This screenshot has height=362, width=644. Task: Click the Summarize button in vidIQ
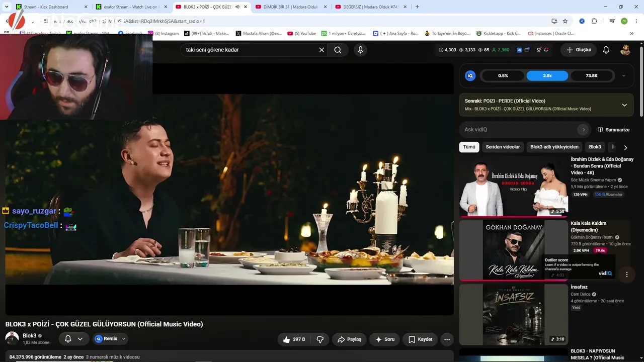[613, 130]
